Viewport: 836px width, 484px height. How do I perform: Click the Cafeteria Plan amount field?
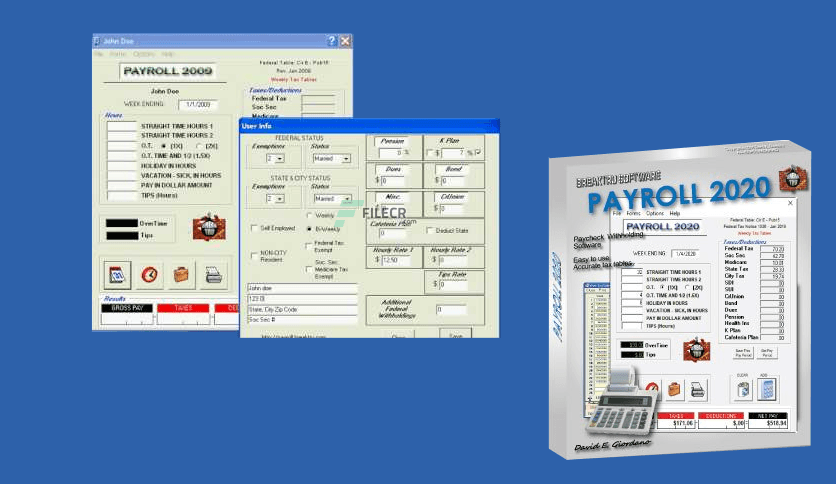coord(393,233)
